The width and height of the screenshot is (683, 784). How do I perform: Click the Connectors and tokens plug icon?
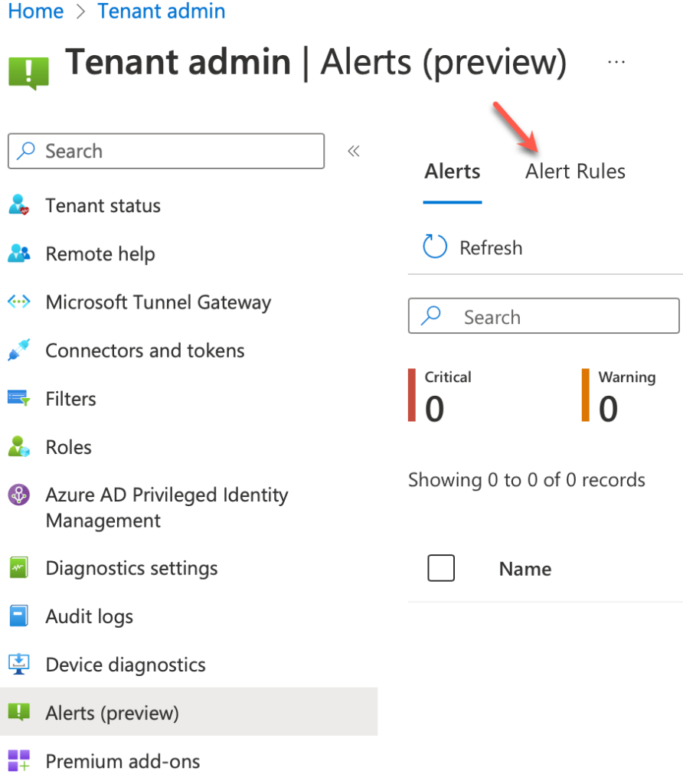click(x=19, y=350)
